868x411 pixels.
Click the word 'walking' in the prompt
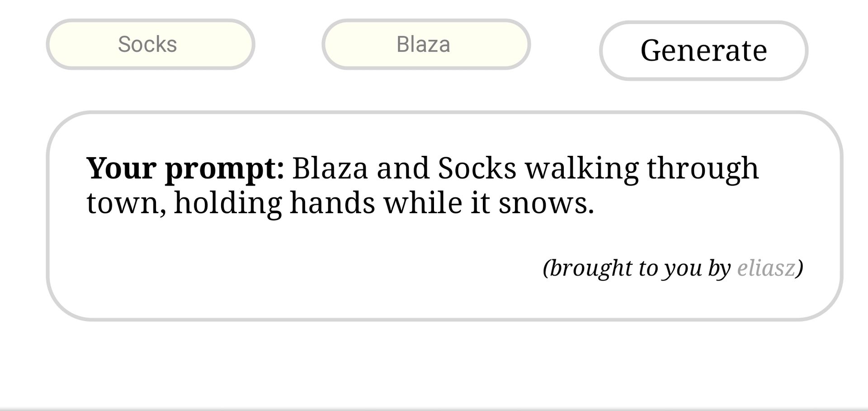[x=582, y=169]
